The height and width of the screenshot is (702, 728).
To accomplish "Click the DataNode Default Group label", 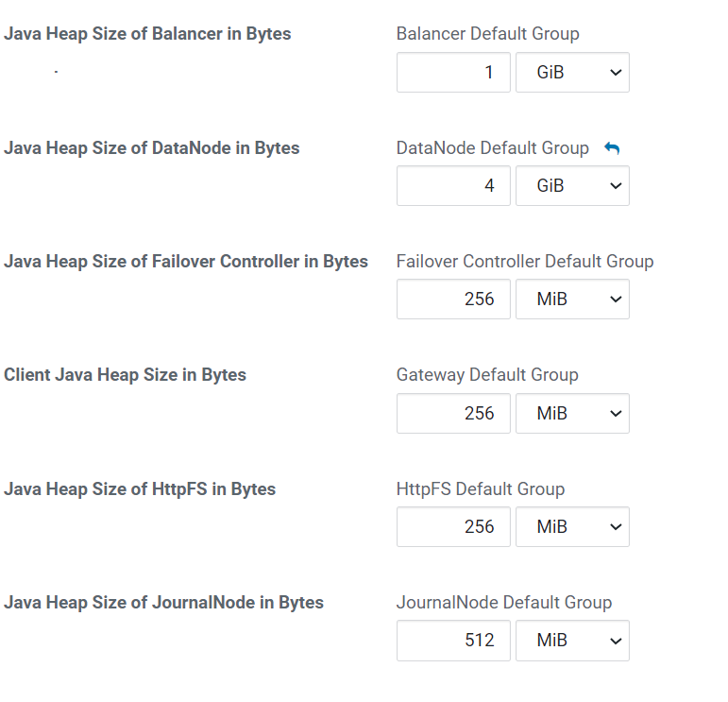I will pos(492,148).
